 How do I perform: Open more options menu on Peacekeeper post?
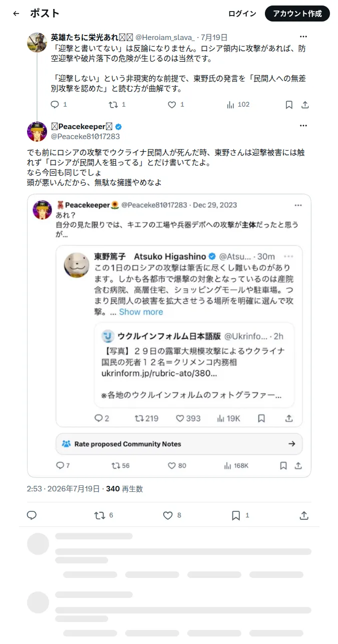coord(303,126)
